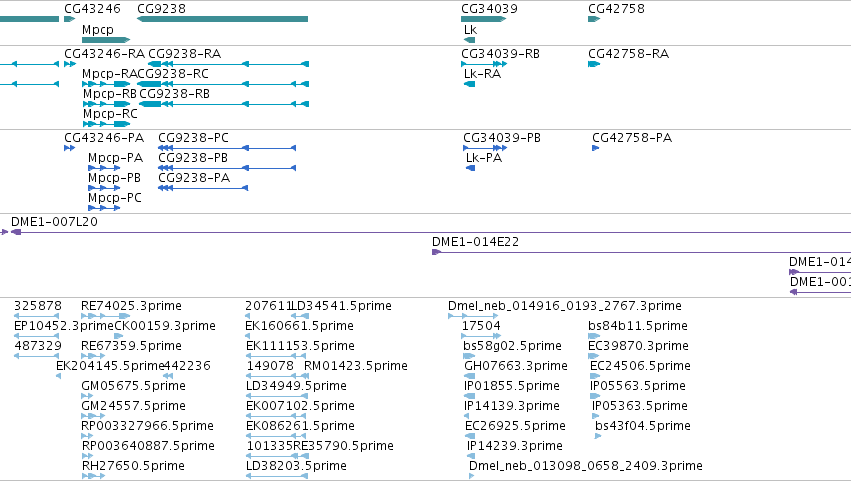851x481 pixels.
Task: Click EST EC24506.5prime
Action: [x=640, y=366]
